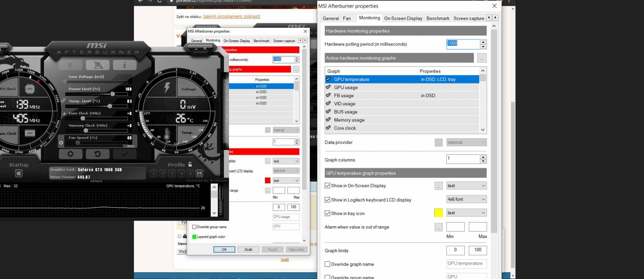
Task: Switch to the Fan tab
Action: coord(347,19)
